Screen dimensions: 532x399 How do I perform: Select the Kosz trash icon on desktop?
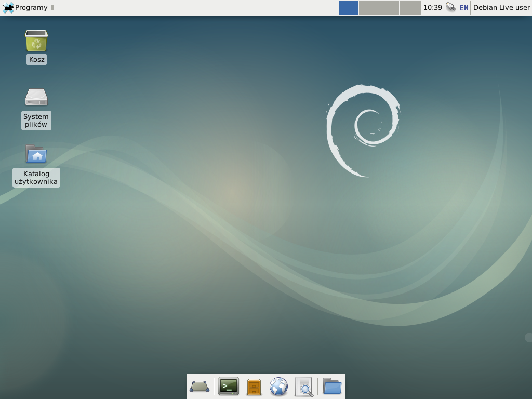click(x=36, y=41)
